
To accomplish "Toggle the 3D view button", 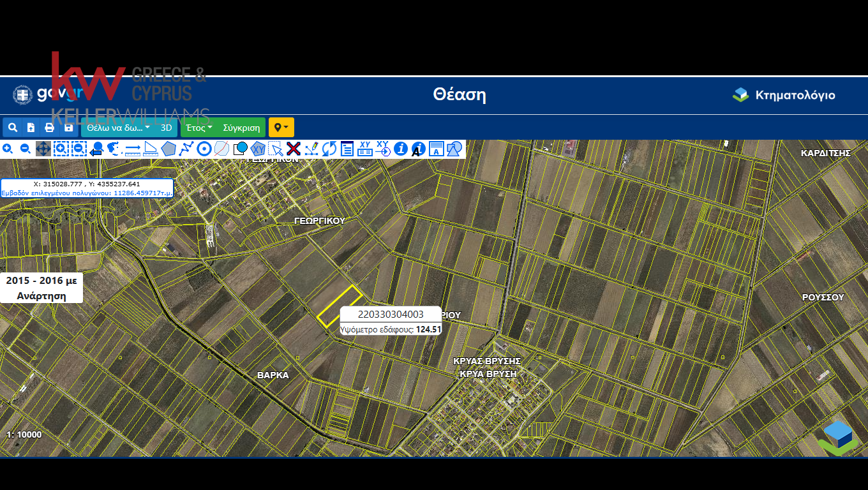I will [x=167, y=128].
